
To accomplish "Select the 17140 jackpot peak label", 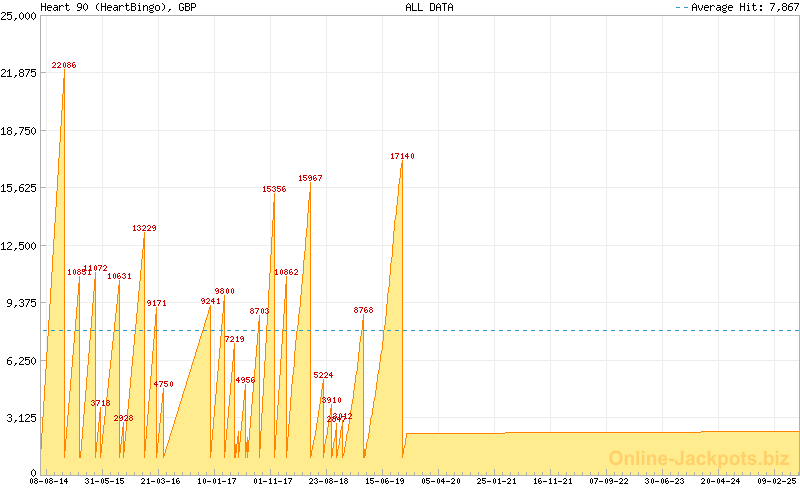I will click(403, 157).
